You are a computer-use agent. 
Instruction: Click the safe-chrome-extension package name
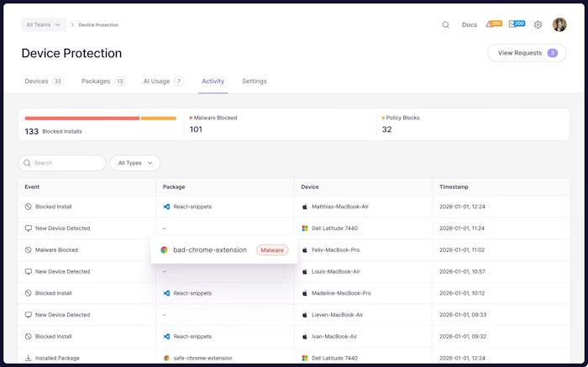pos(203,358)
